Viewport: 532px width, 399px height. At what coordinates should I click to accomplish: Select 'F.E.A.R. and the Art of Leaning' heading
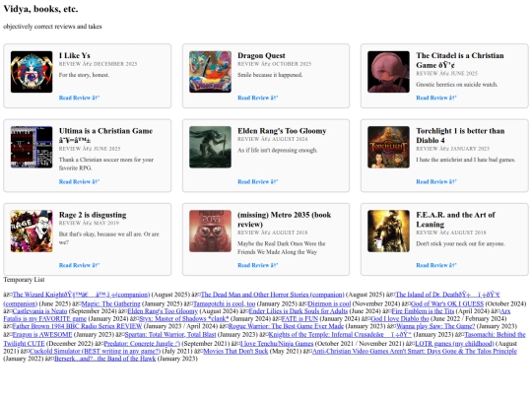tap(456, 220)
